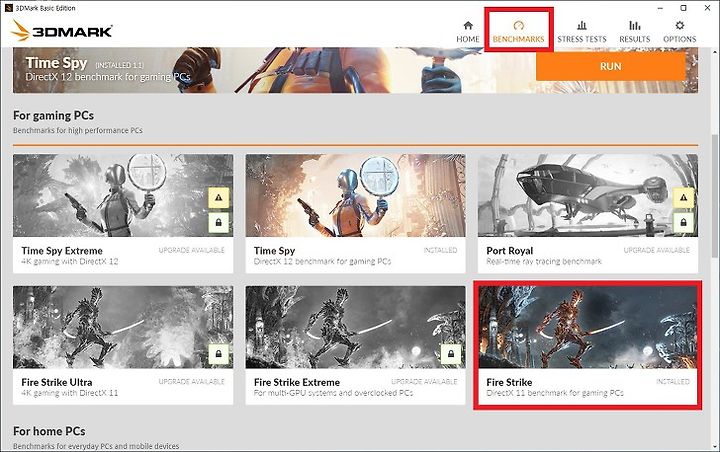Click the Fire Strike Ultra title
The width and height of the screenshot is (720, 452).
click(56, 382)
